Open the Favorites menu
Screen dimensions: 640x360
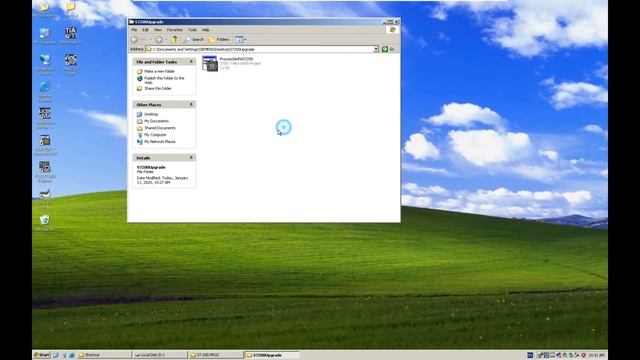pyautogui.click(x=175, y=30)
